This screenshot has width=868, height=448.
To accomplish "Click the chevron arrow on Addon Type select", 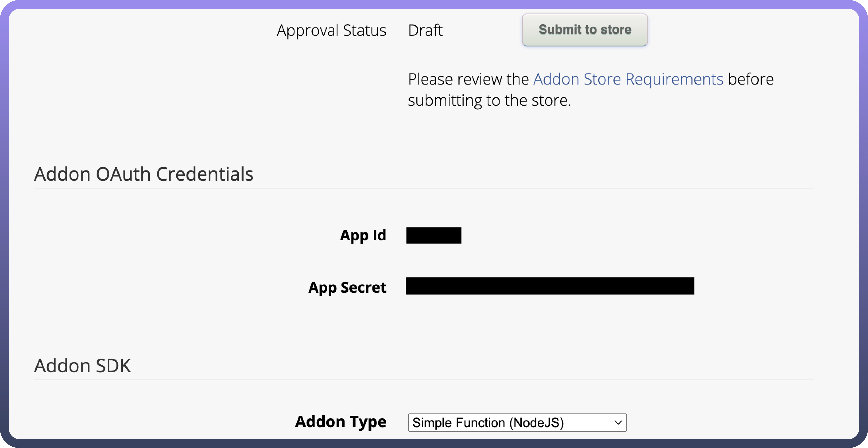I will coord(618,422).
